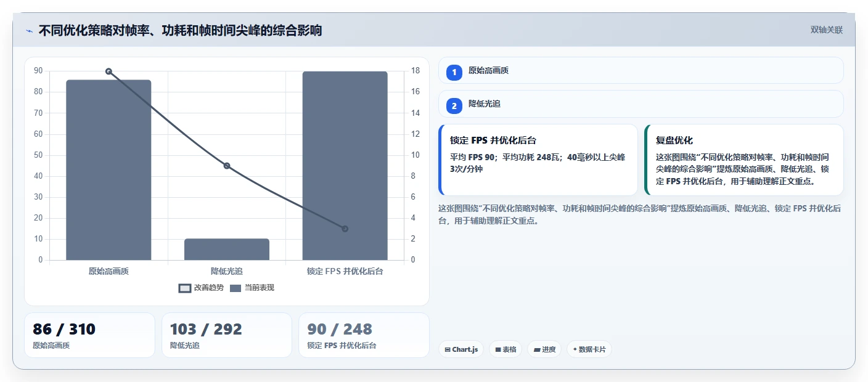Viewport: 868px width, 382px height.
Task: Toggle the 当前表现 legend entry
Action: pos(252,288)
